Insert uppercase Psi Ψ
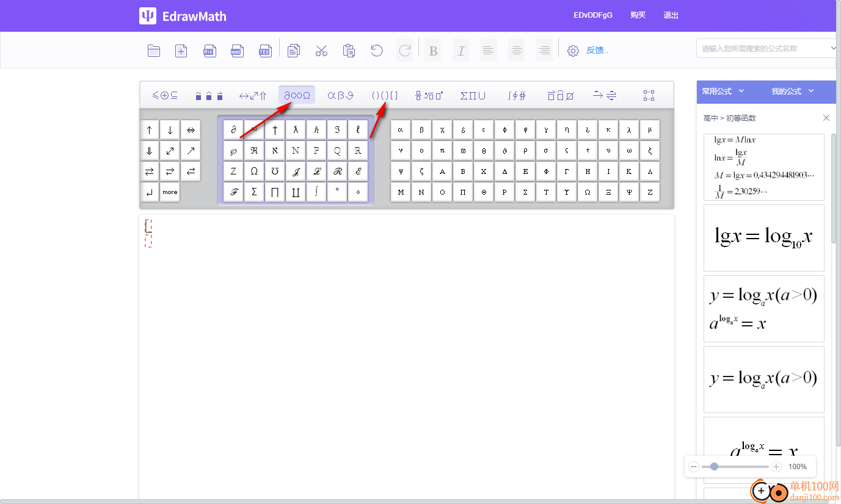Image resolution: width=841 pixels, height=504 pixels. click(629, 192)
